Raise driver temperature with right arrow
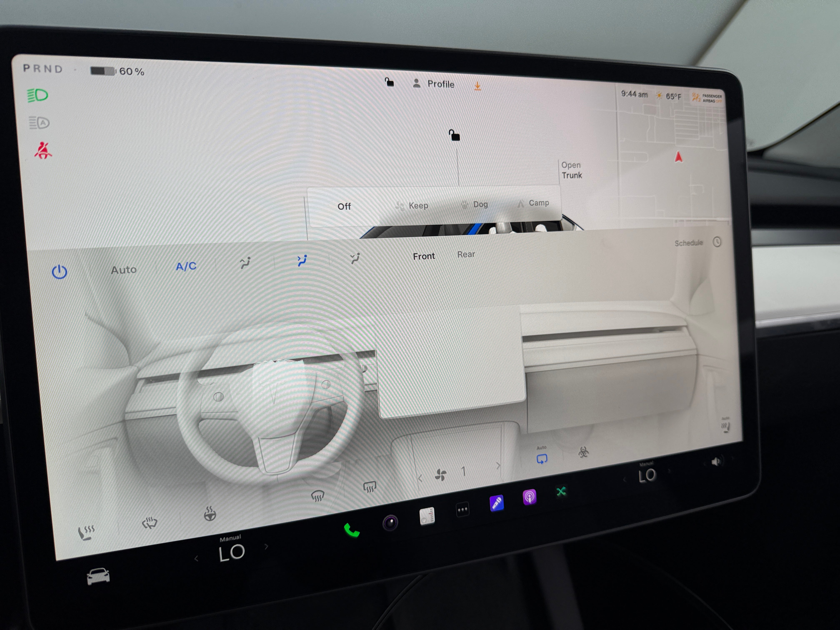 [266, 546]
